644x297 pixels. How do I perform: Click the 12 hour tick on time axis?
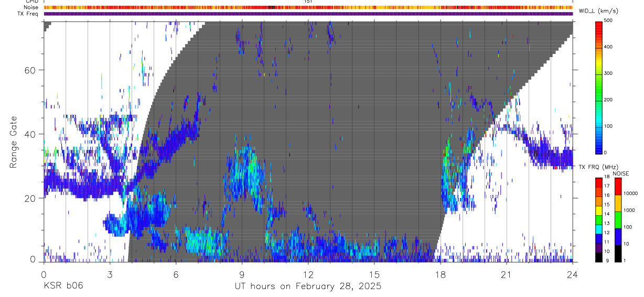pos(308,274)
